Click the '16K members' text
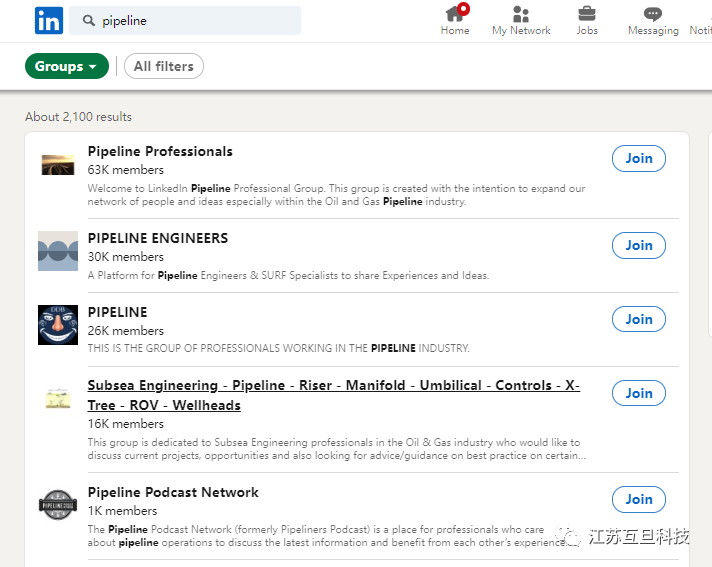Screen dimensions: 712x567 pyautogui.click(x=126, y=424)
